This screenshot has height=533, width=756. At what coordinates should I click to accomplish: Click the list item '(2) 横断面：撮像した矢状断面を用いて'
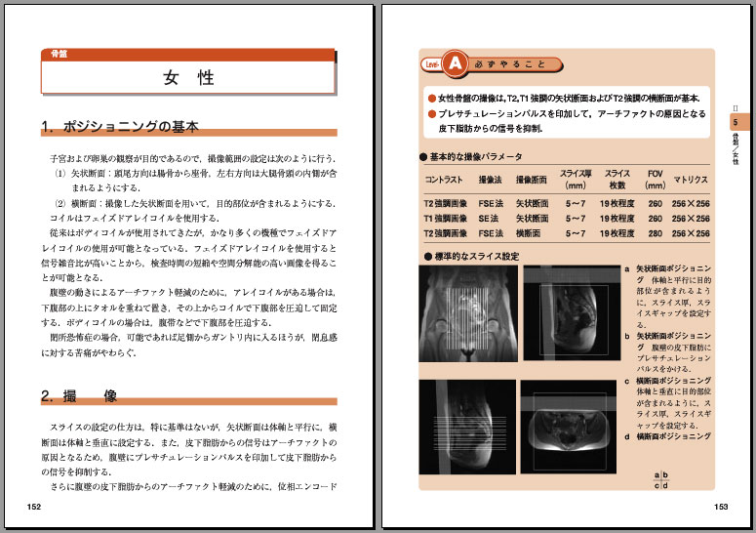pyautogui.click(x=195, y=204)
